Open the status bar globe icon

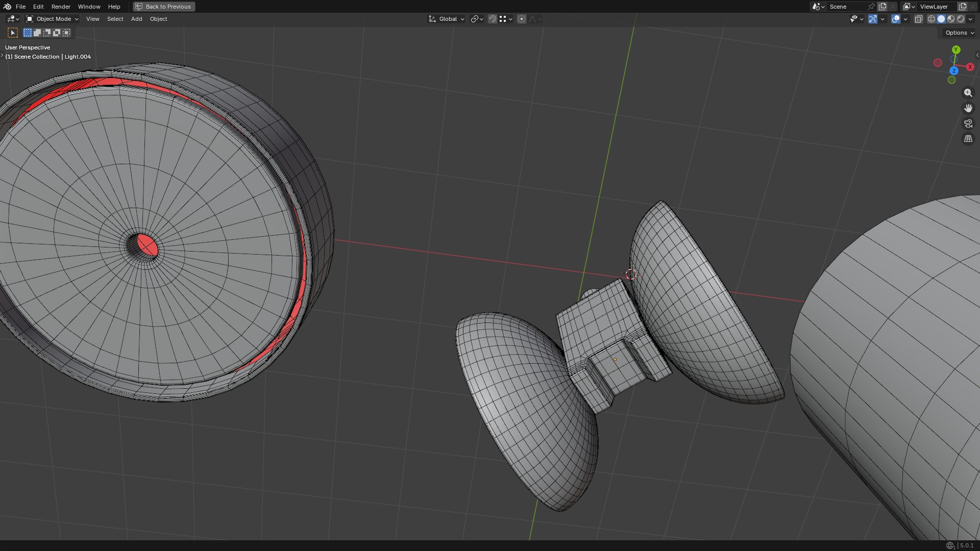tap(950, 545)
